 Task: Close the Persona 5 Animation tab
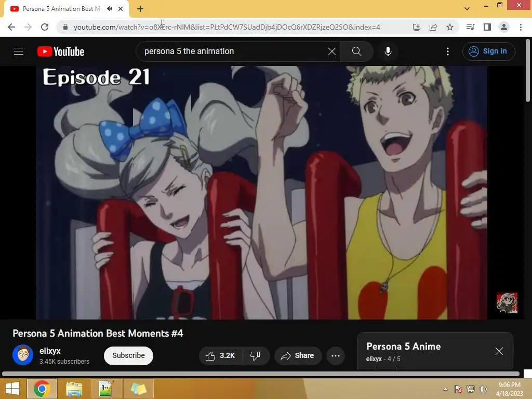[x=121, y=9]
